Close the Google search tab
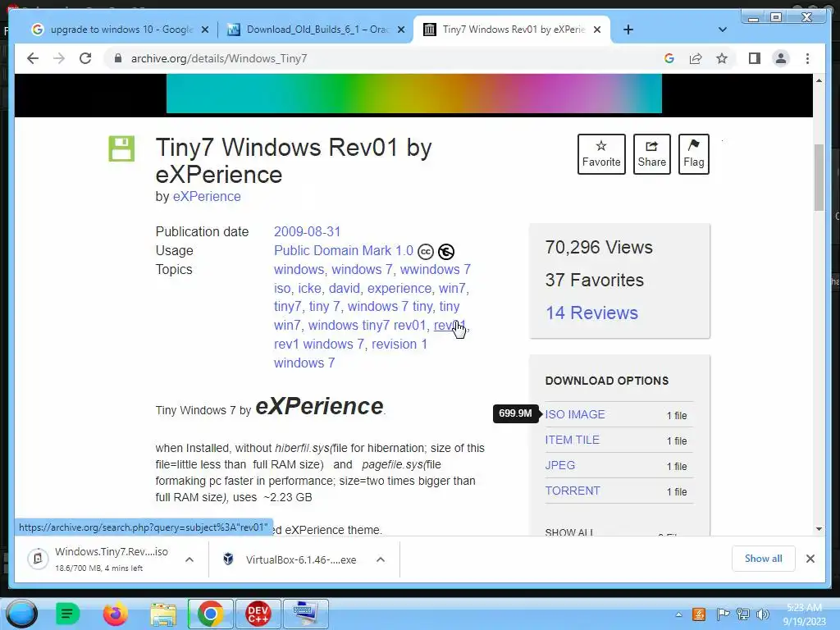Viewport: 840px width, 630px height. click(x=204, y=30)
